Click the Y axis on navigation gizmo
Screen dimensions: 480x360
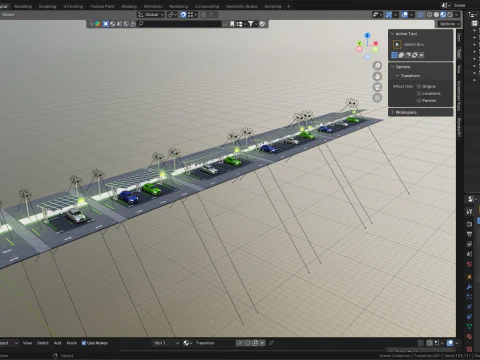point(359,43)
